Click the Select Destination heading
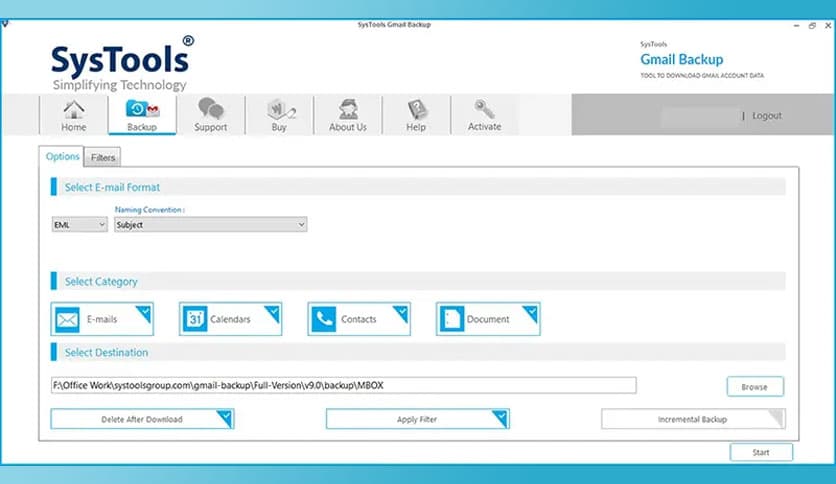836x484 pixels. pos(106,352)
